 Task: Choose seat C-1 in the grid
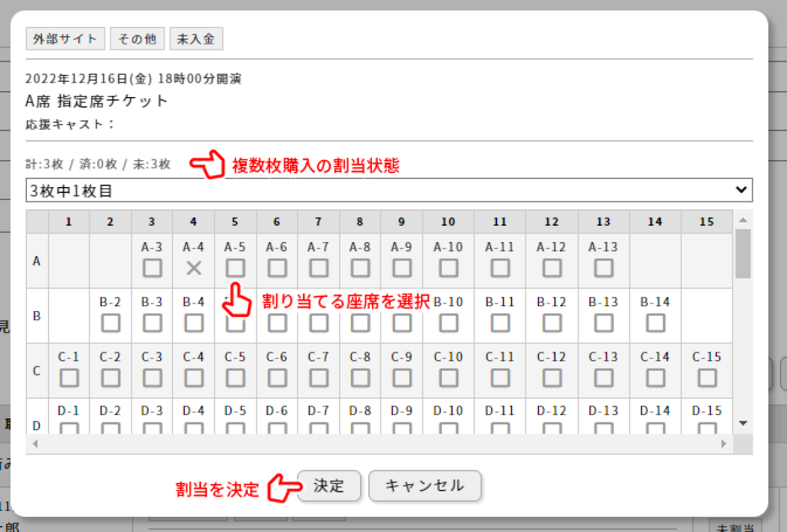point(69,378)
